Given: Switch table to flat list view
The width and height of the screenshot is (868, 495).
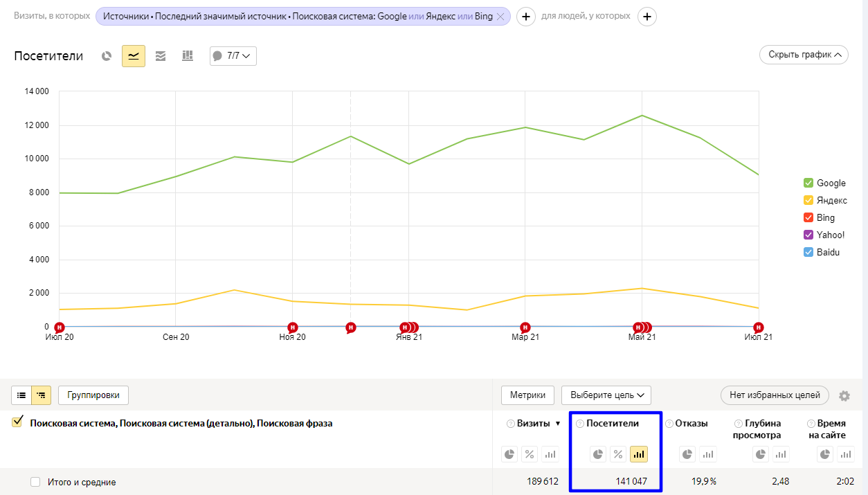Looking at the screenshot, I should 21,395.
